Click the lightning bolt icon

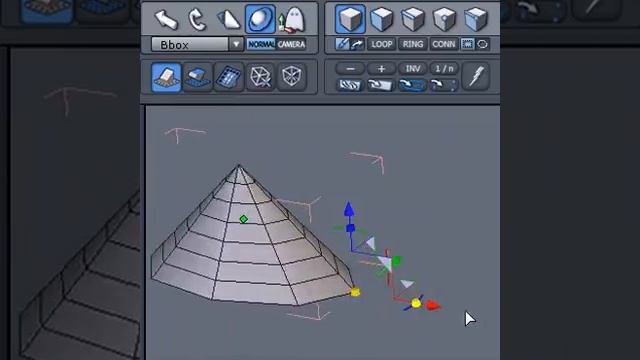coord(476,76)
